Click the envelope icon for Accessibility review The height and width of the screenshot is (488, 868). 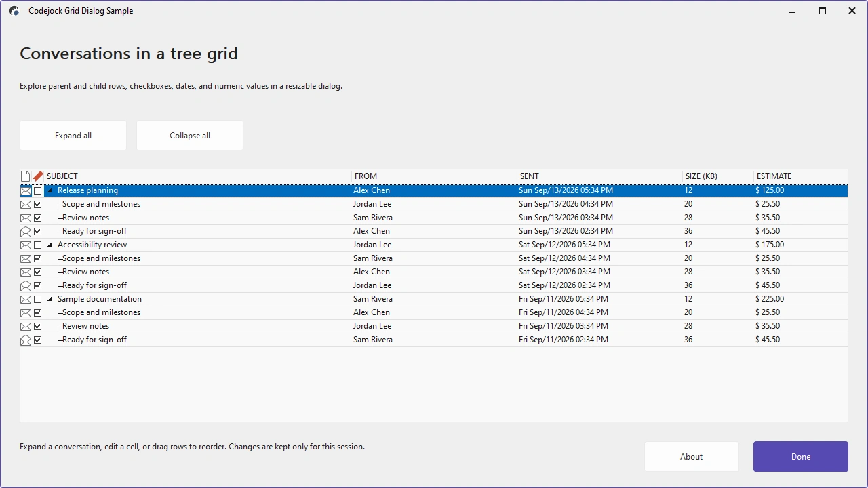(26, 245)
